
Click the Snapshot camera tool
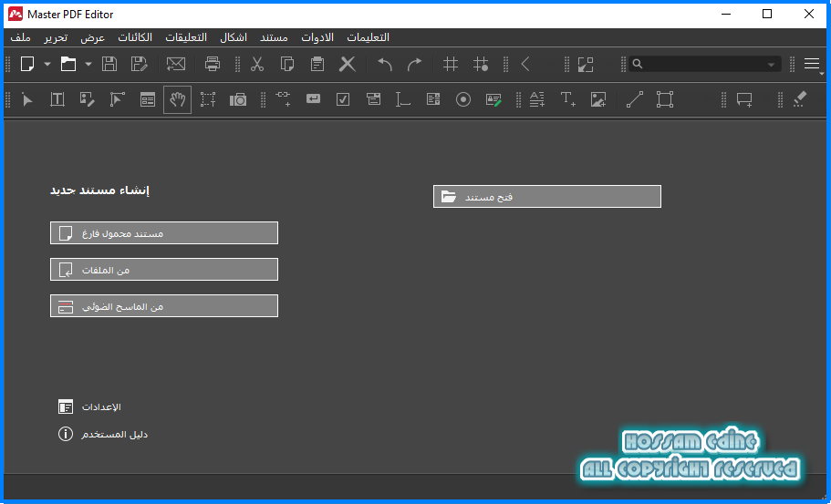point(238,99)
